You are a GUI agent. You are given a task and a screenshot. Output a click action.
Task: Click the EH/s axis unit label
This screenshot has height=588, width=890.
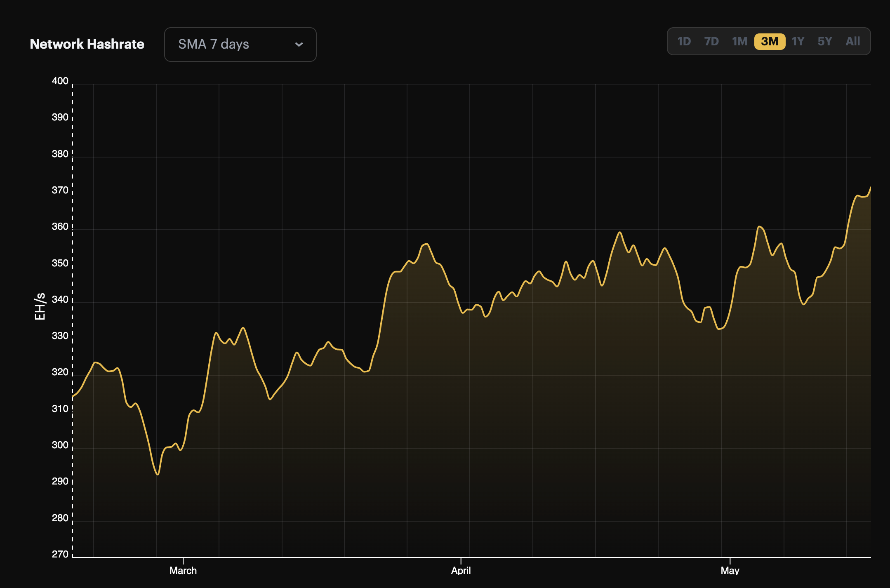coord(40,306)
